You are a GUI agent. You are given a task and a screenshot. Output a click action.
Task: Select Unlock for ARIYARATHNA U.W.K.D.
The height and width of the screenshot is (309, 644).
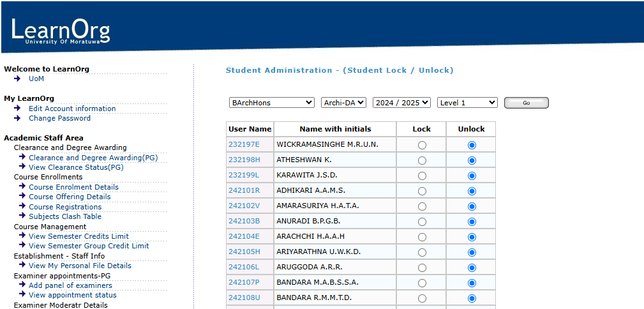(x=472, y=252)
